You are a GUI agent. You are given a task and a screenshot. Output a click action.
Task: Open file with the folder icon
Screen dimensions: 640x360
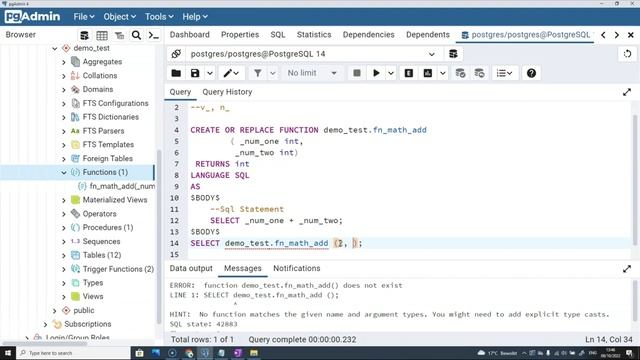click(176, 73)
